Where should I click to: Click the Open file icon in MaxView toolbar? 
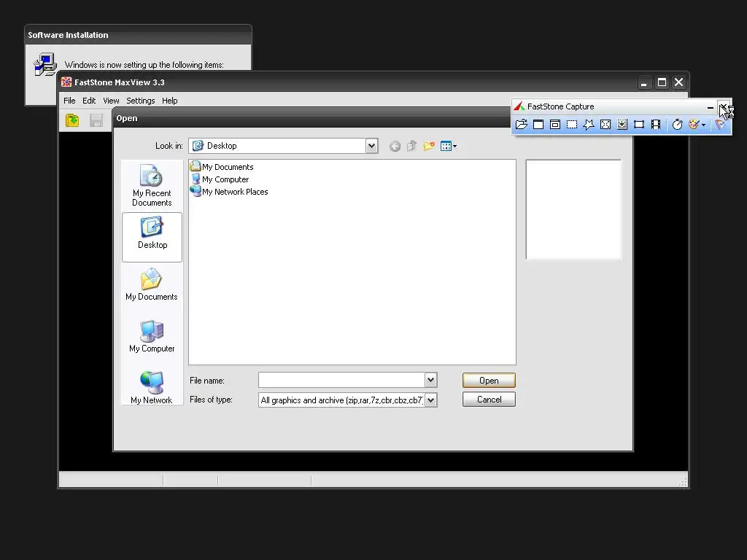72,120
